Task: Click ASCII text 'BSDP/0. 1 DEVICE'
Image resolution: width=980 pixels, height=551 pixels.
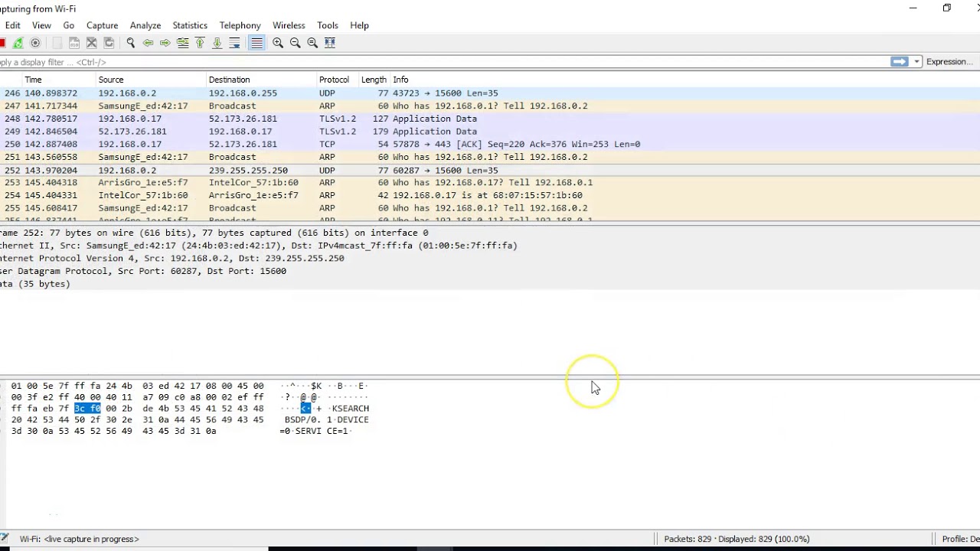Action: coord(327,420)
